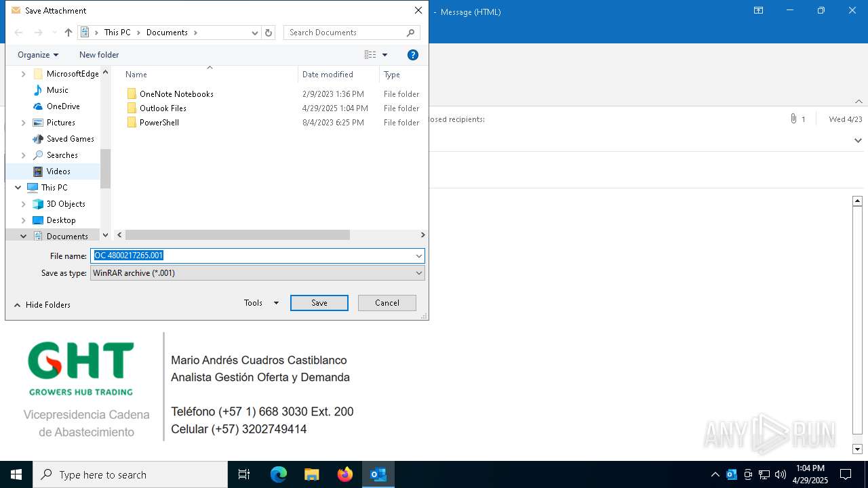Select OneDrive in the navigation pane
Image resolution: width=868 pixels, height=488 pixels.
[x=63, y=106]
